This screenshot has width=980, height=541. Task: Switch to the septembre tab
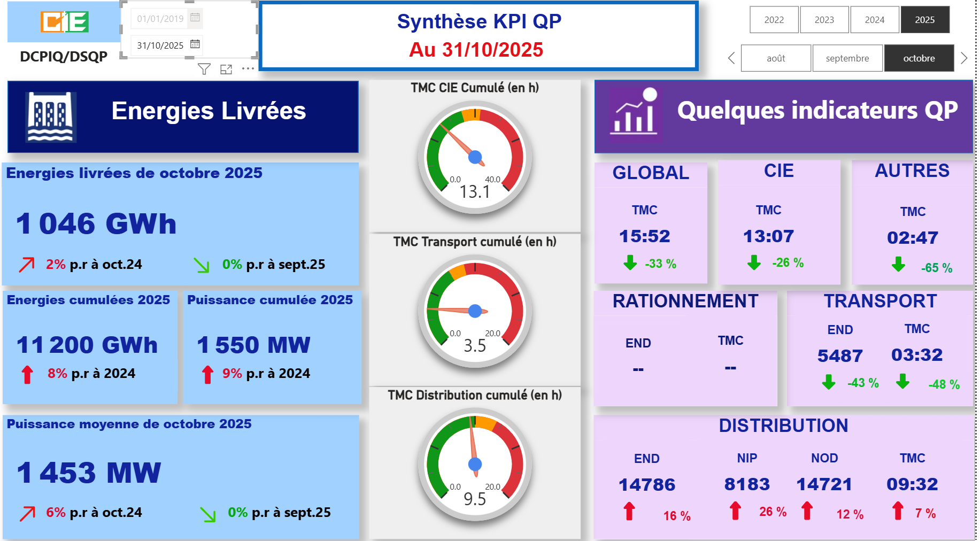click(x=847, y=58)
